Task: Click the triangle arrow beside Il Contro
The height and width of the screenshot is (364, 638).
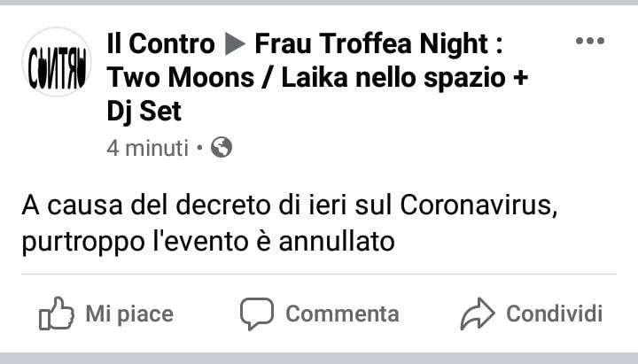Action: pos(235,43)
